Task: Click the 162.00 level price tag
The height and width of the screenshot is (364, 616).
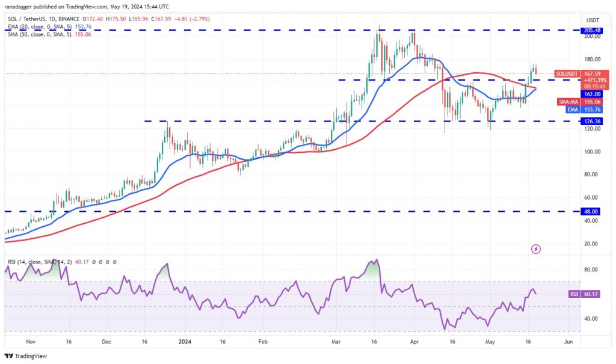Action: (592, 94)
